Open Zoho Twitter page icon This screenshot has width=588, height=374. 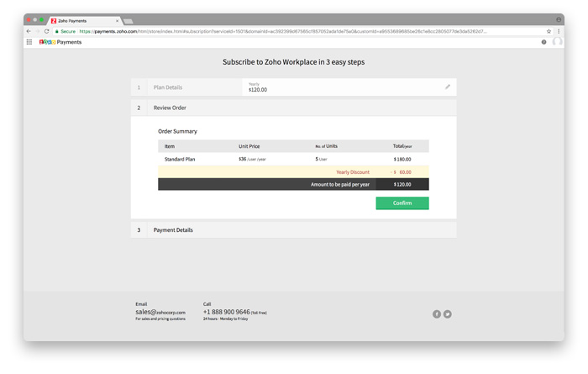tap(448, 314)
